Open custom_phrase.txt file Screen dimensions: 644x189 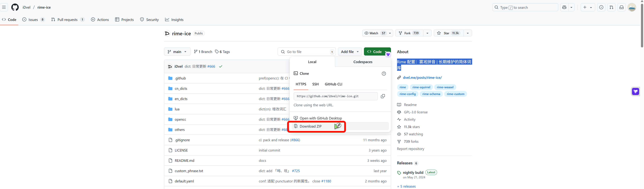tap(189, 171)
